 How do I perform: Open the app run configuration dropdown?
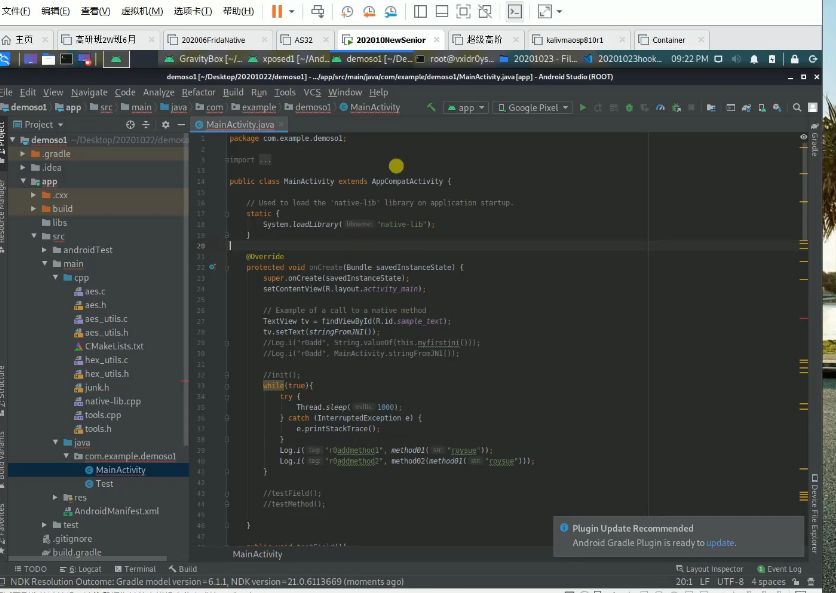[466, 107]
